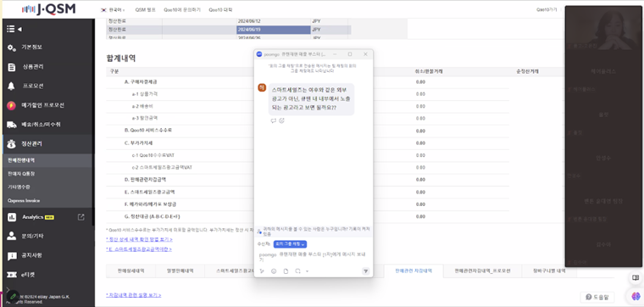Reply to the chat message bubble icon
Viewport: 644px width, 307px height.
coord(274,120)
